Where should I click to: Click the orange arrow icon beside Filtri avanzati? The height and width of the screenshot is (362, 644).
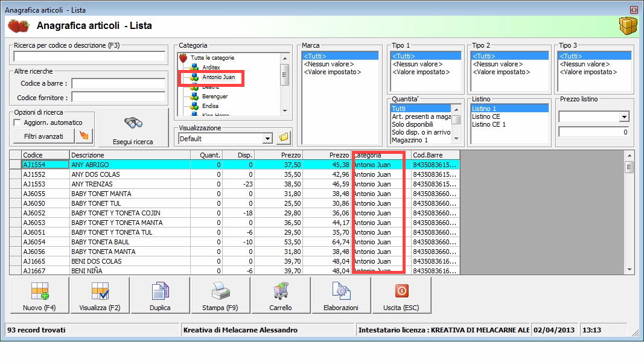click(x=84, y=136)
